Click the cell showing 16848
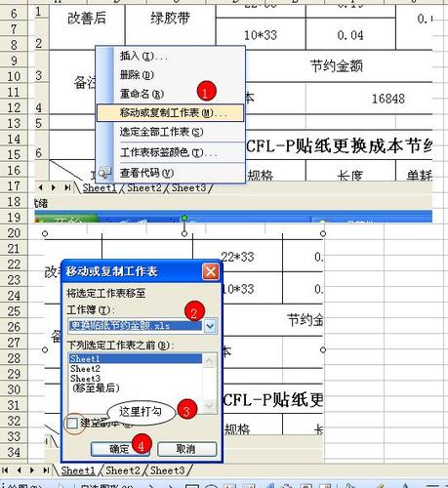This screenshot has width=448, height=488. 369,99
